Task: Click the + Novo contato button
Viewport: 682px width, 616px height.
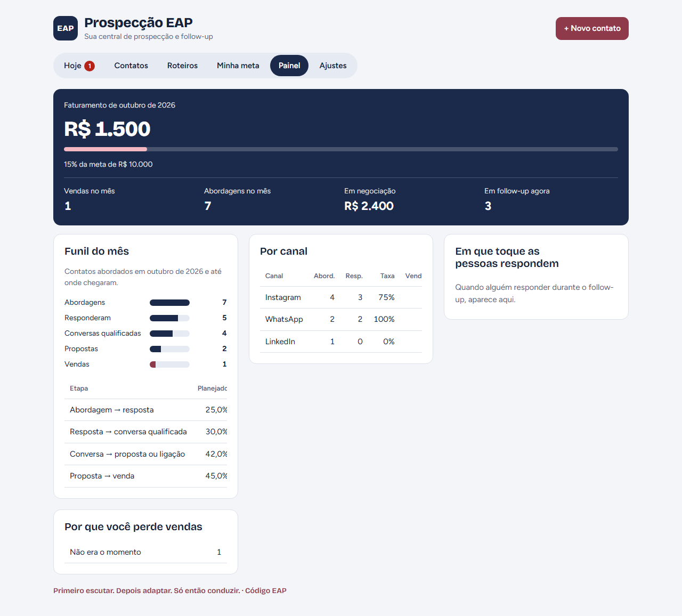Action: coord(592,28)
